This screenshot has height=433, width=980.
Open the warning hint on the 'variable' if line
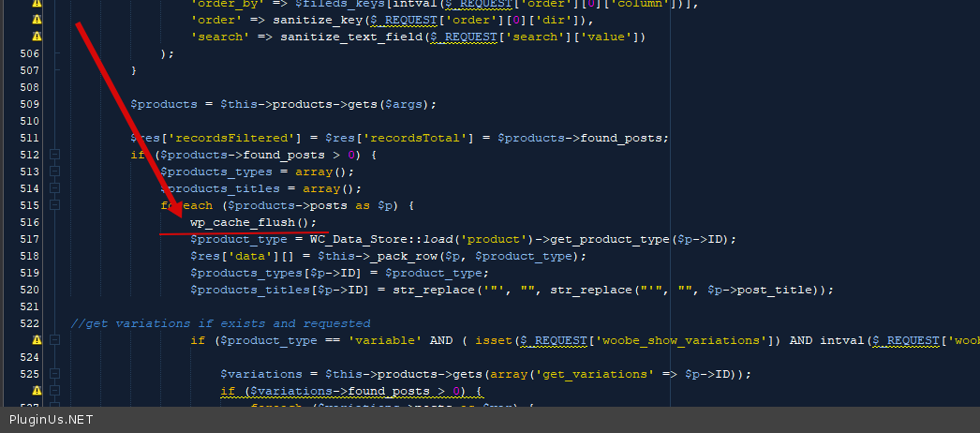click(37, 340)
